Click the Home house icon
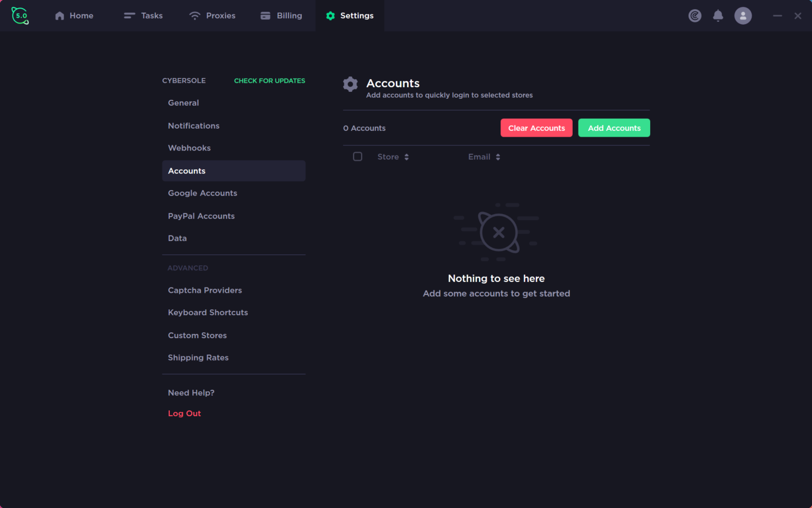Screen dimensions: 812x508 pos(60,15)
